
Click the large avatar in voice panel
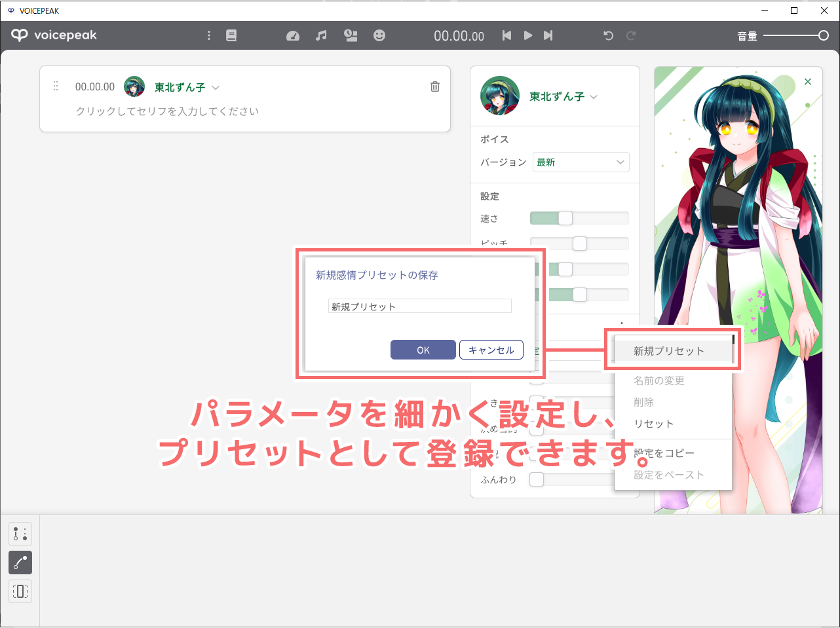click(x=500, y=96)
